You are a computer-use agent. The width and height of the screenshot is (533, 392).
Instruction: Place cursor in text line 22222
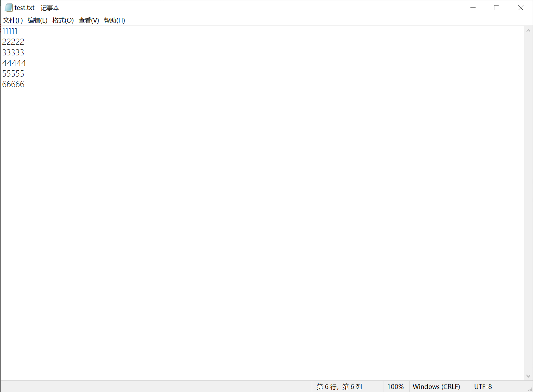(13, 42)
